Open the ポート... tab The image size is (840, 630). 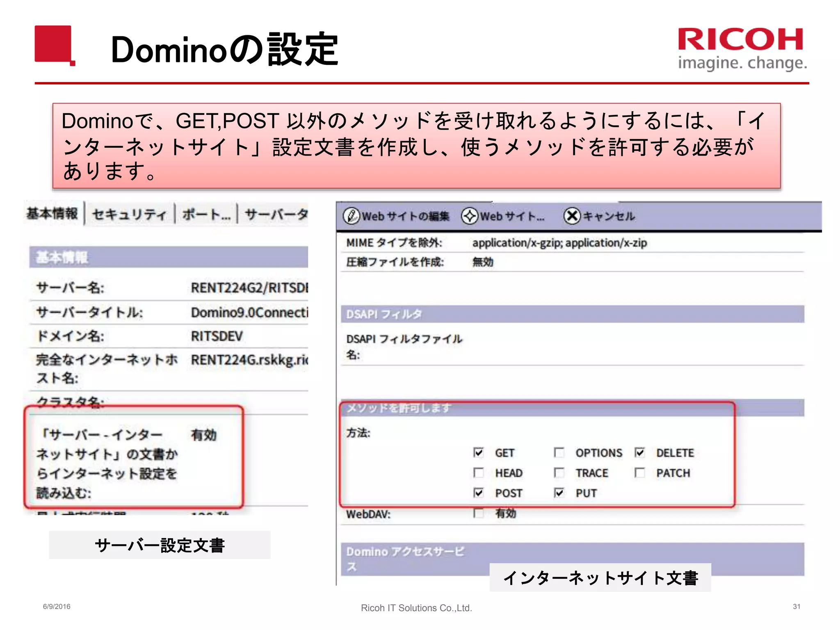pyautogui.click(x=206, y=214)
